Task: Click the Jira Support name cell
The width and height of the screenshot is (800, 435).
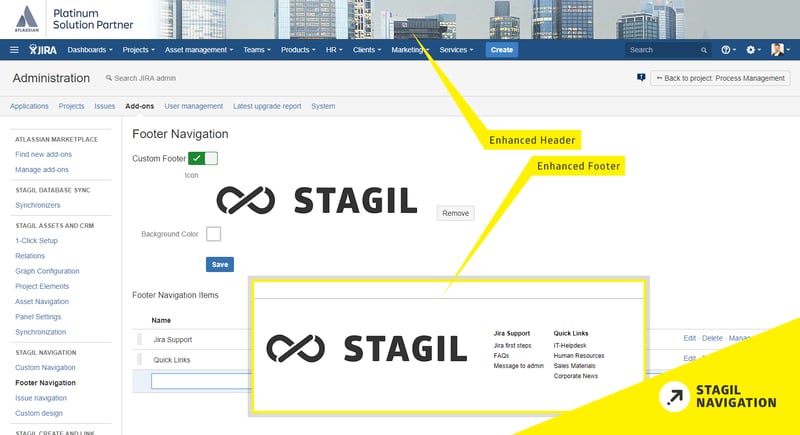Action: click(x=172, y=340)
